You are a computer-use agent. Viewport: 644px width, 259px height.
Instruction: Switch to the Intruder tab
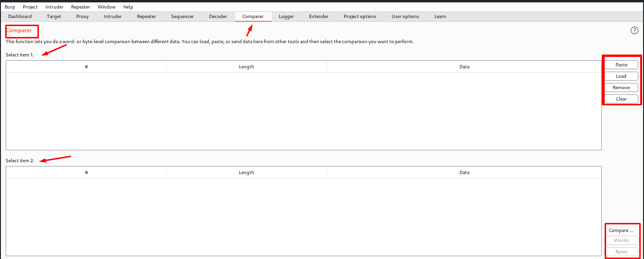tap(113, 17)
